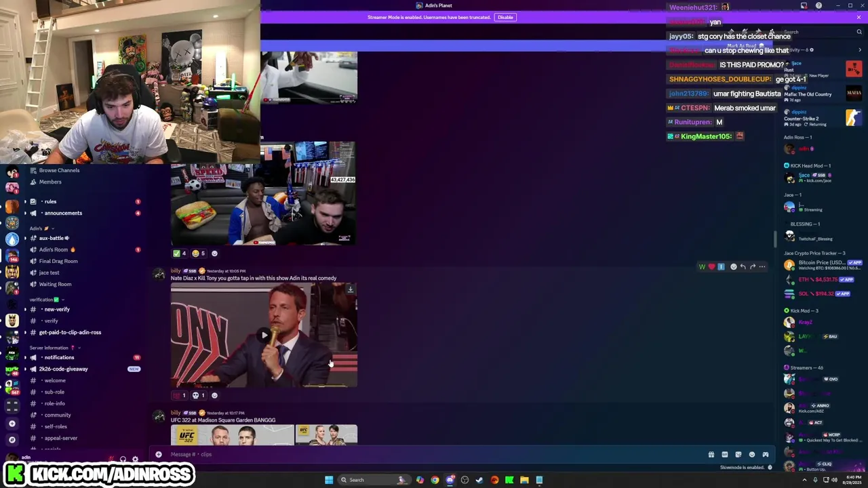Disable Streamer Mode from the banner
The image size is (868, 488).
tap(505, 17)
